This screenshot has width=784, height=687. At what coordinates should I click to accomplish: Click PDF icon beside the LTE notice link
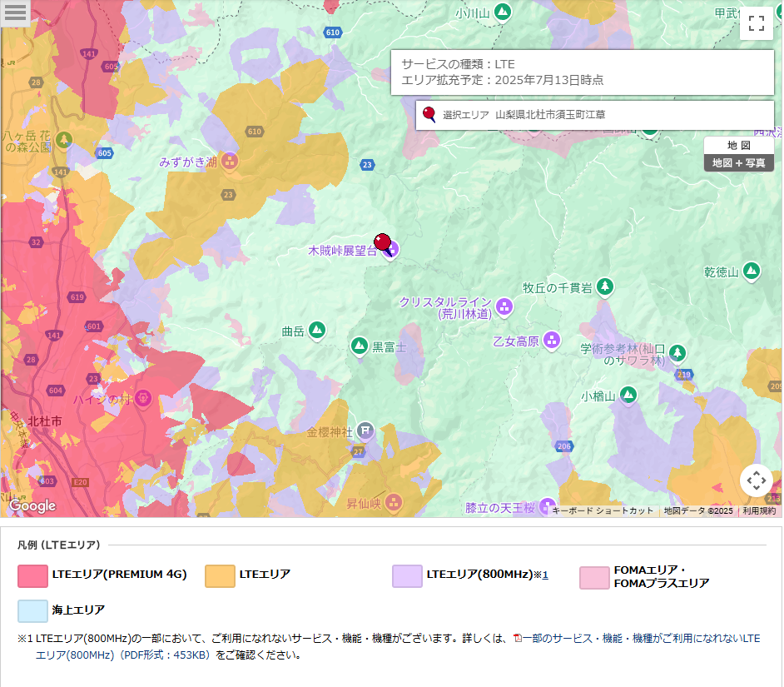518,638
